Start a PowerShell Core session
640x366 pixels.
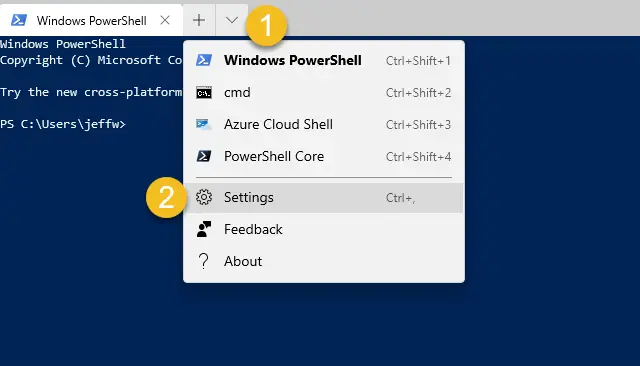(x=324, y=156)
